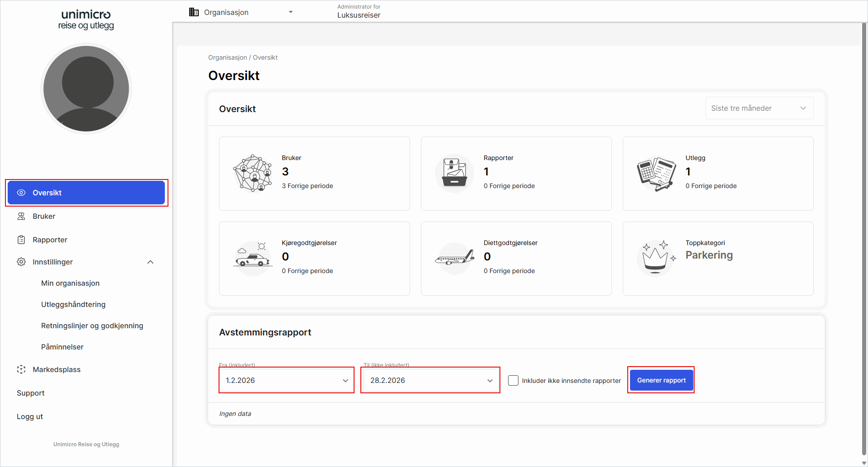Click the car icon for Kjøregodtgjørelser

click(x=252, y=258)
